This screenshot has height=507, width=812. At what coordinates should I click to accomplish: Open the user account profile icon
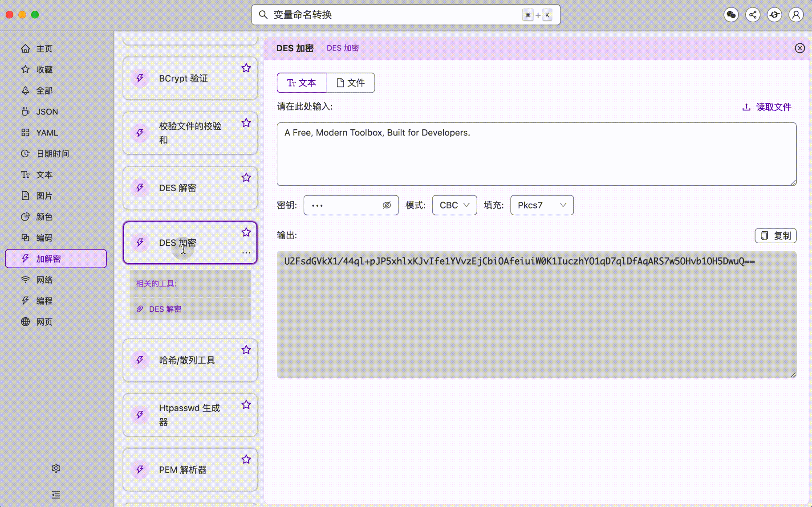coord(796,15)
